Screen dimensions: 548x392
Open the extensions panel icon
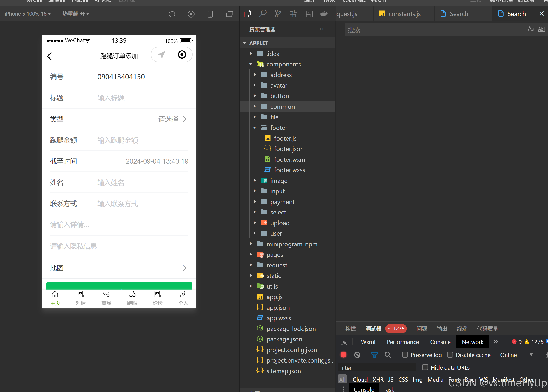(293, 13)
